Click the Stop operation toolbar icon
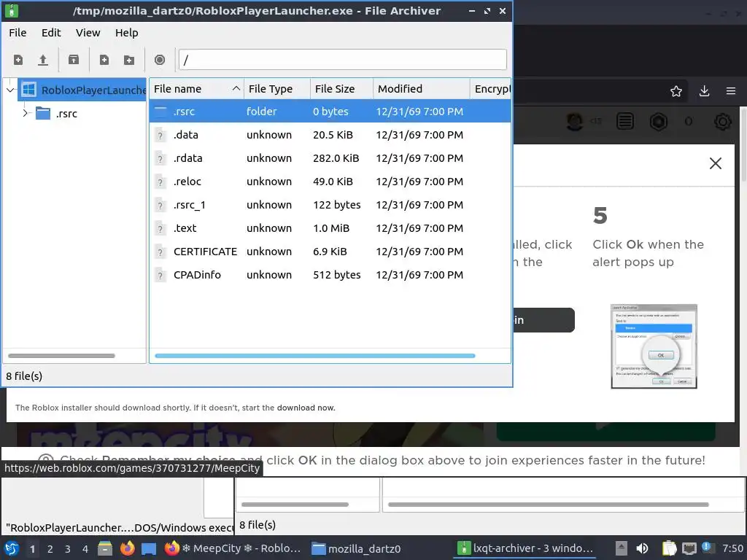This screenshot has width=747, height=560. click(160, 60)
